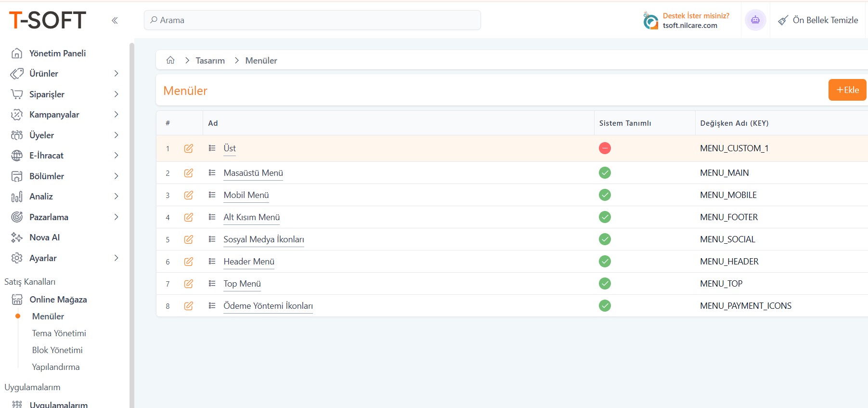The width and height of the screenshot is (868, 408).
Task: Focus the Arama search field
Action: coord(313,20)
